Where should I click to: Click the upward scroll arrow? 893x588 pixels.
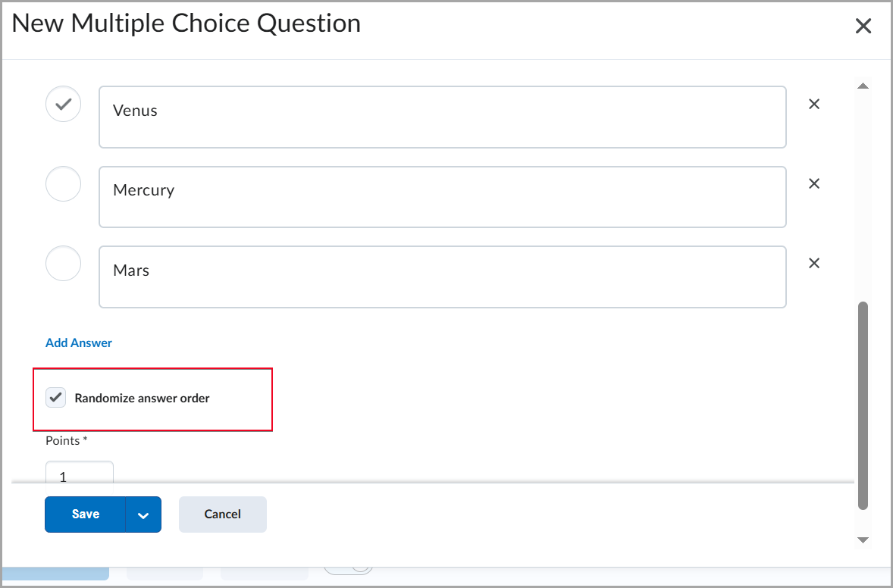click(863, 85)
